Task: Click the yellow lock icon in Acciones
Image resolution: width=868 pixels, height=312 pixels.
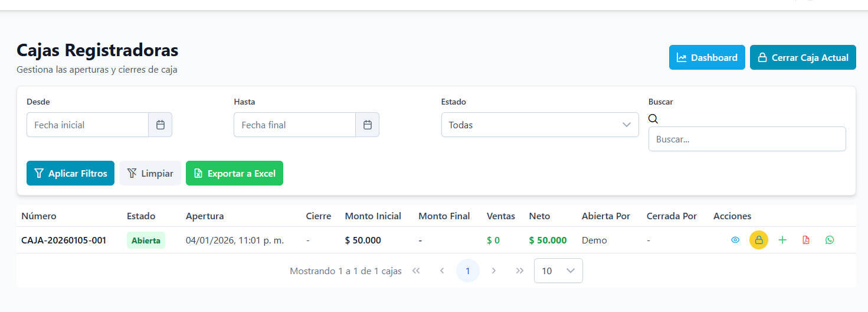Action: tap(759, 240)
